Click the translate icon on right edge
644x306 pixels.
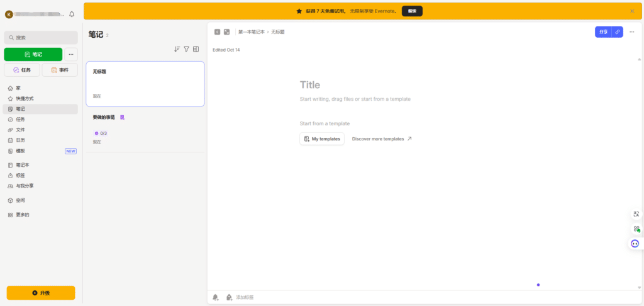click(x=636, y=215)
